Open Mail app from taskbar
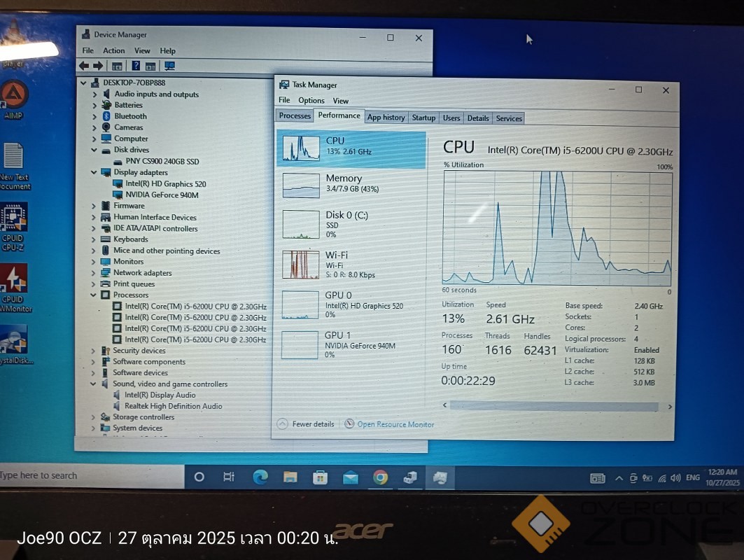Image resolution: width=744 pixels, height=560 pixels. (351, 478)
